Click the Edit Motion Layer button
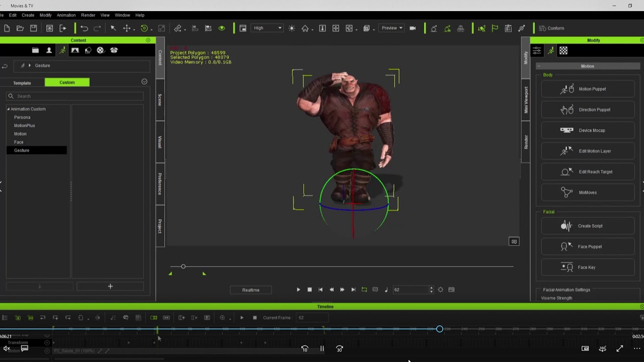The width and height of the screenshot is (644, 362). point(588,151)
